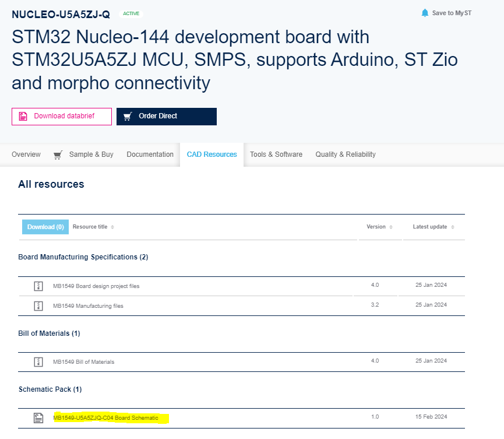Switch to the Quality & Reliability tab
Image resolution: width=504 pixels, height=439 pixels.
point(345,154)
